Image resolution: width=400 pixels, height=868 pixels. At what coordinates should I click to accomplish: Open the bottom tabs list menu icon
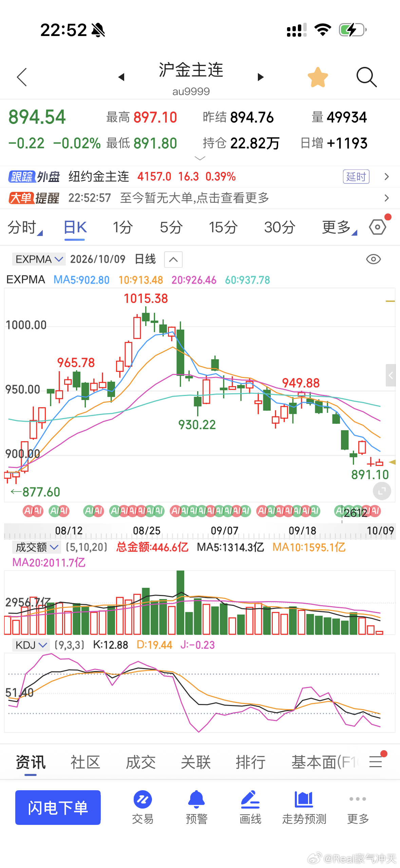(376, 762)
